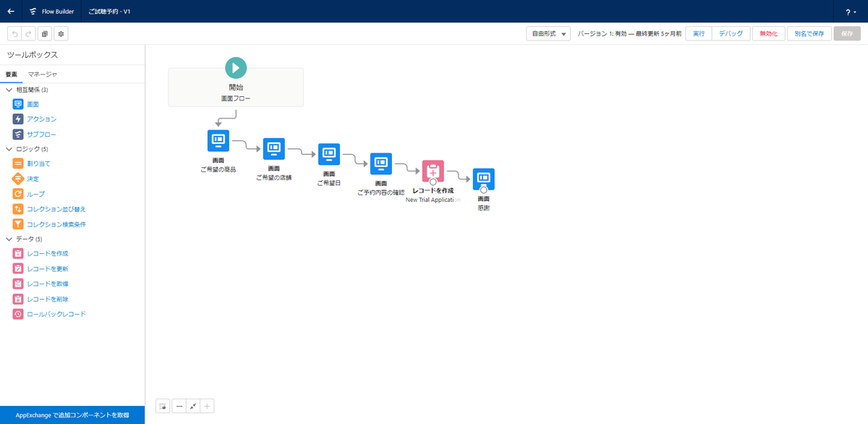
Task: Click the 実行 button
Action: pyautogui.click(x=699, y=34)
